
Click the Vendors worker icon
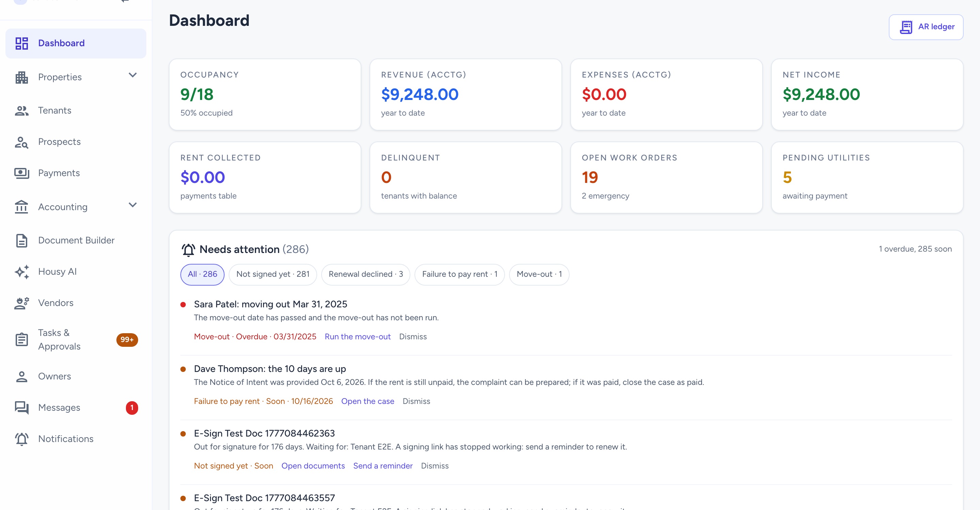point(22,303)
